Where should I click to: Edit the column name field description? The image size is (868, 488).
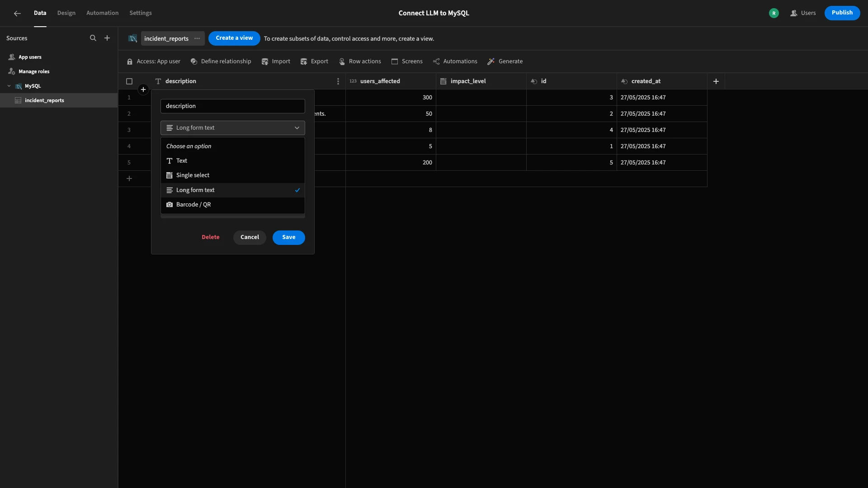click(x=233, y=106)
